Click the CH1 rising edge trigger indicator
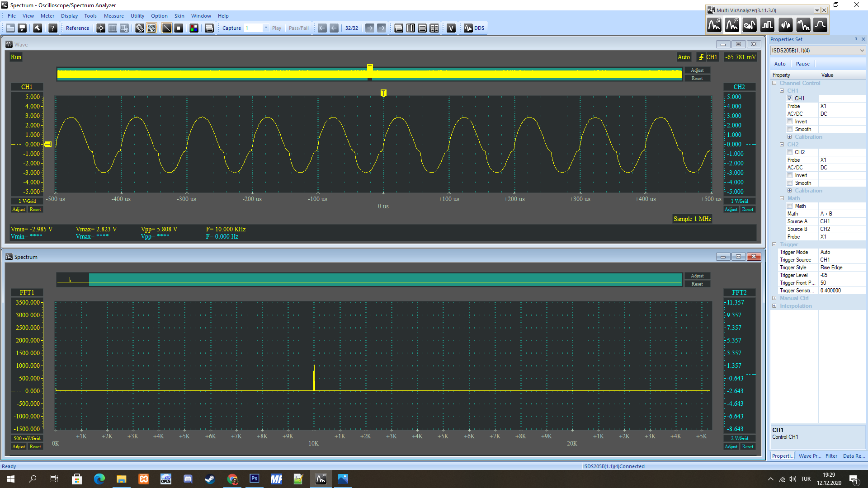The height and width of the screenshot is (488, 868). coord(708,57)
